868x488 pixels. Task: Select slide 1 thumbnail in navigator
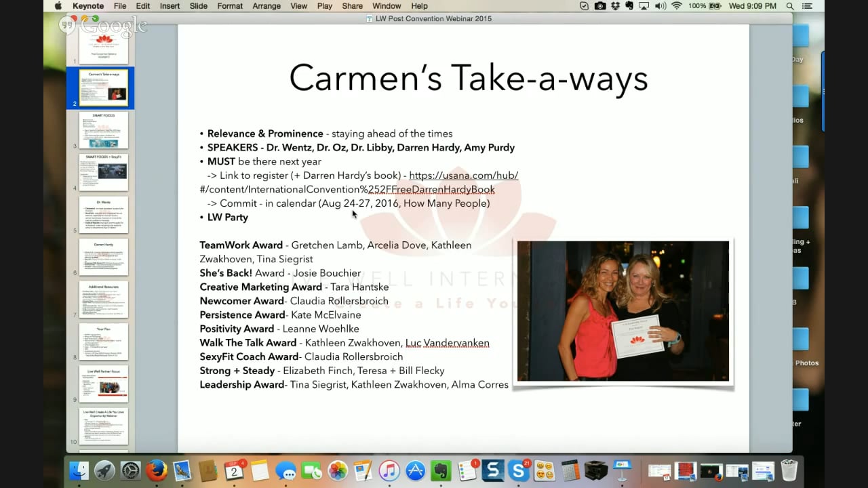coord(104,45)
